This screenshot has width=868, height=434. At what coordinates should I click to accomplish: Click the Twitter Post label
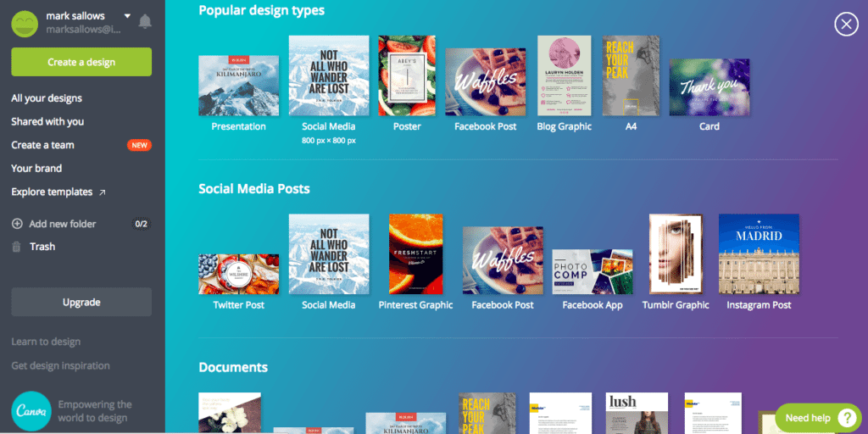tap(238, 305)
